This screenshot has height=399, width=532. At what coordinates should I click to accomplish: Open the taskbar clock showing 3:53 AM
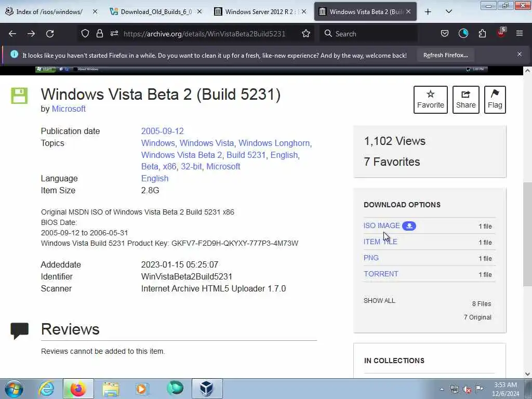tap(506, 389)
